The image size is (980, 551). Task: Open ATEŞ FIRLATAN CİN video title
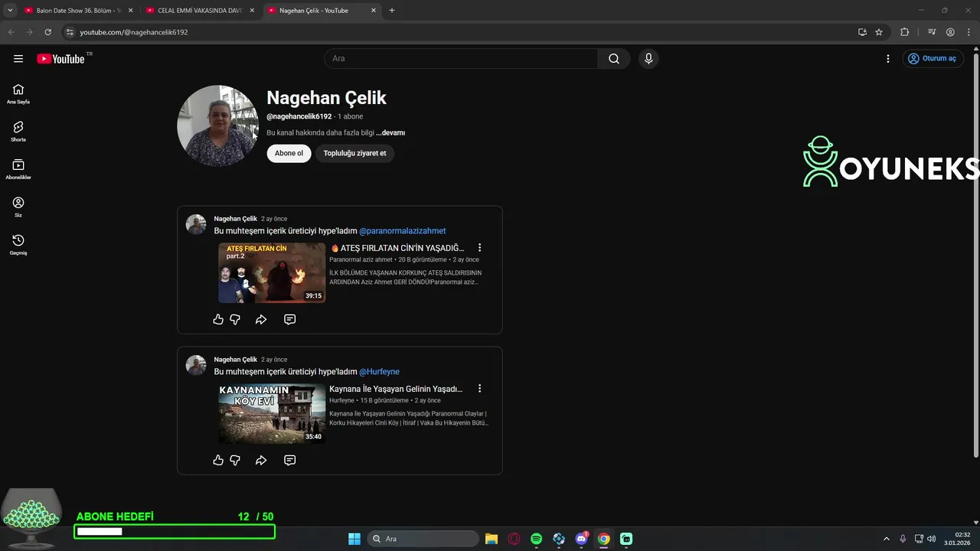pyautogui.click(x=397, y=248)
